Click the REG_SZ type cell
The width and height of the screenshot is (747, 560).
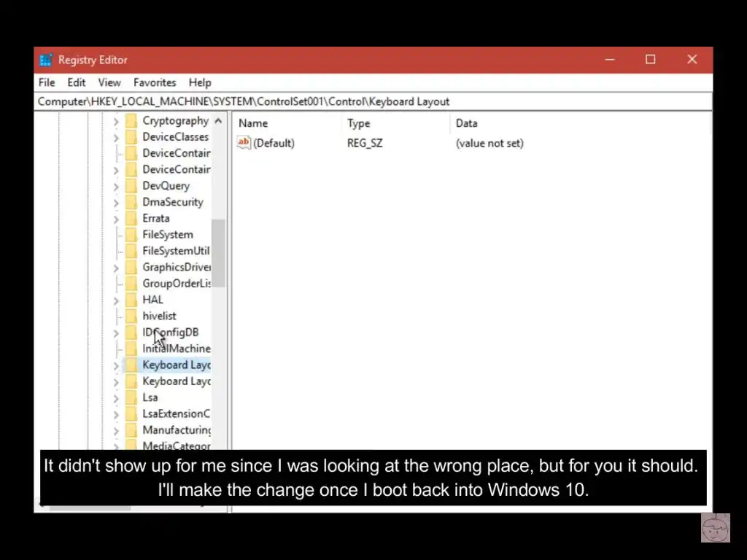tap(365, 143)
